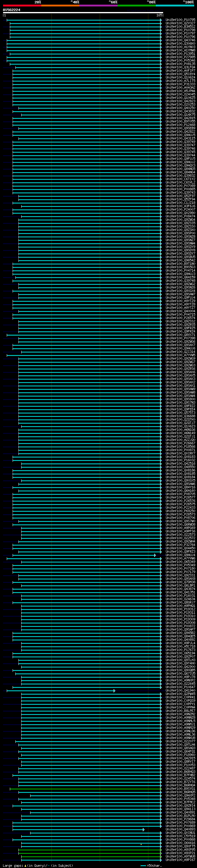Select hit label UniRef100_Q42915

click(180, 758)
